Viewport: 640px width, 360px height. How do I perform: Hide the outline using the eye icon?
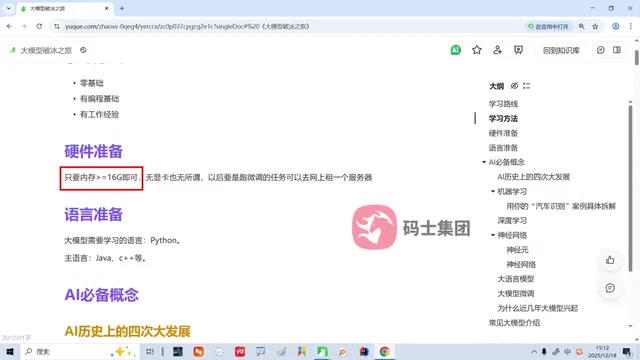point(514,86)
